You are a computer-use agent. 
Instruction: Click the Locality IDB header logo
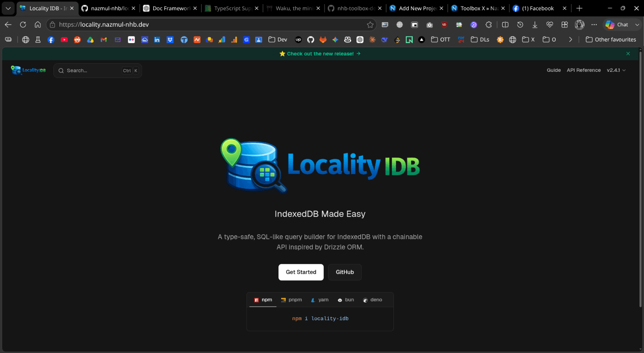[x=28, y=70]
